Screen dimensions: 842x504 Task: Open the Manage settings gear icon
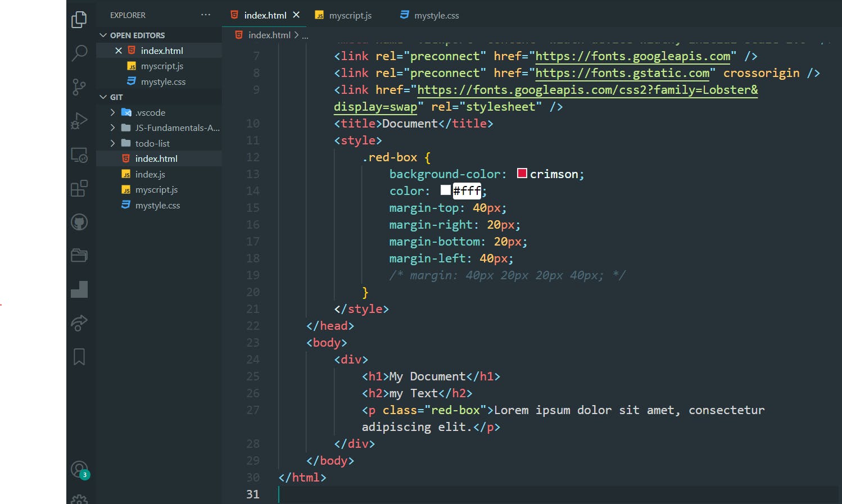click(x=79, y=499)
